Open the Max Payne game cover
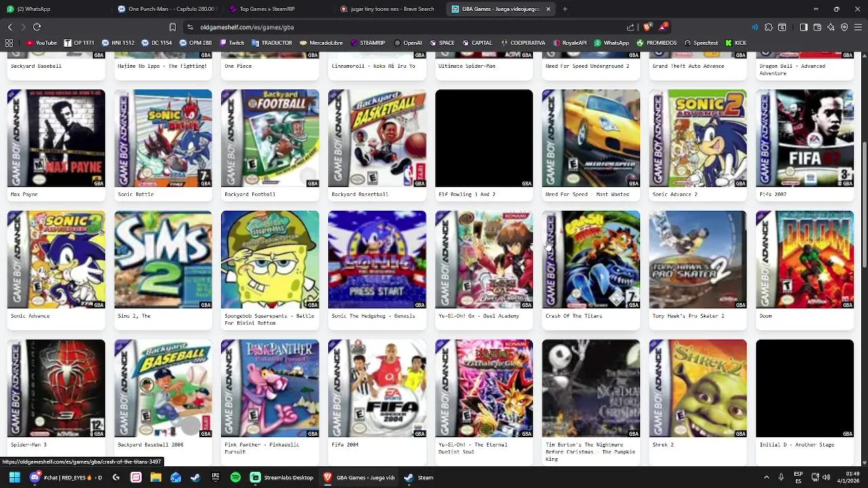 [56, 138]
